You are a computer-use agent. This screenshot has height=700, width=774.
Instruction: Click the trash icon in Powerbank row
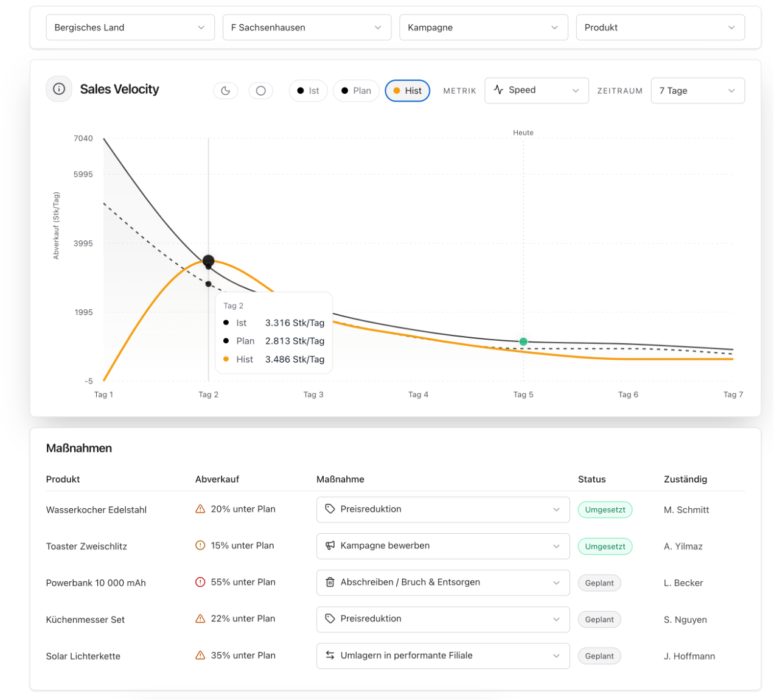tap(330, 583)
